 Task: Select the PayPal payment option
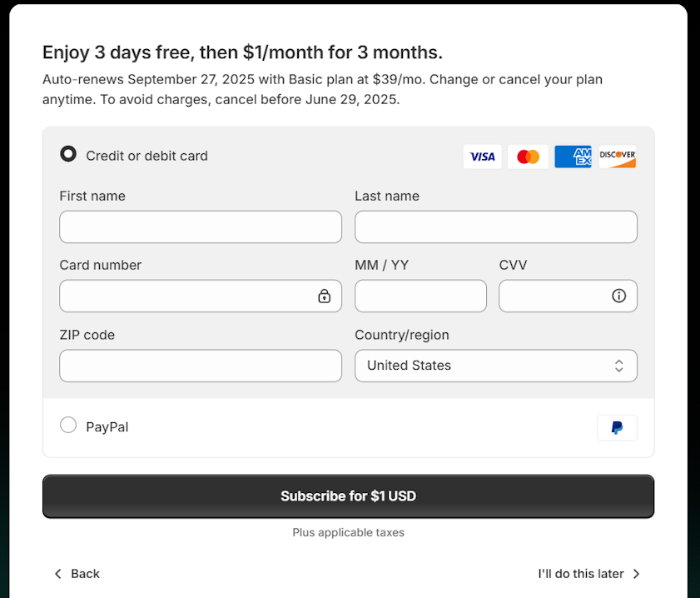point(68,425)
